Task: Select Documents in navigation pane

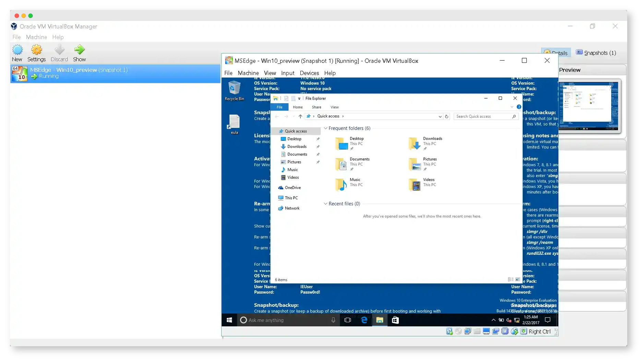Action: 297,154
